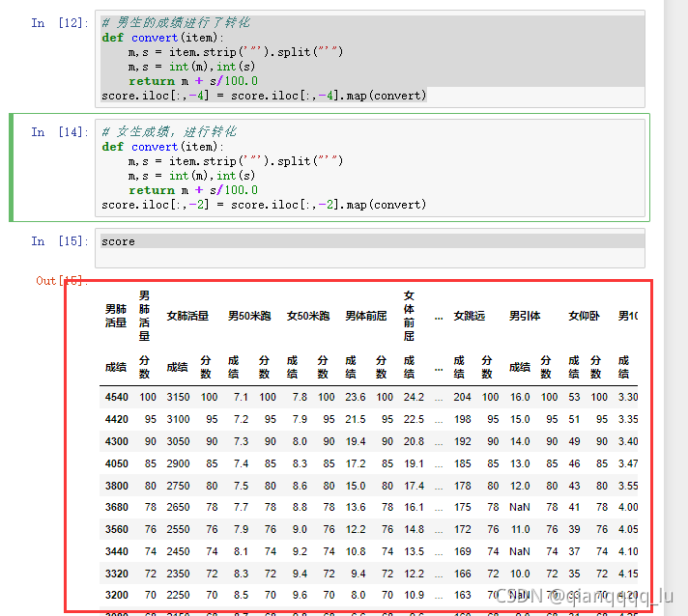Select row index 4050
This screenshot has width=688, height=616.
click(x=117, y=463)
